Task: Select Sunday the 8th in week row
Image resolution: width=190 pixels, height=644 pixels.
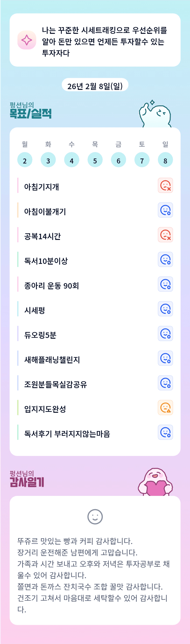Action: [x=165, y=160]
